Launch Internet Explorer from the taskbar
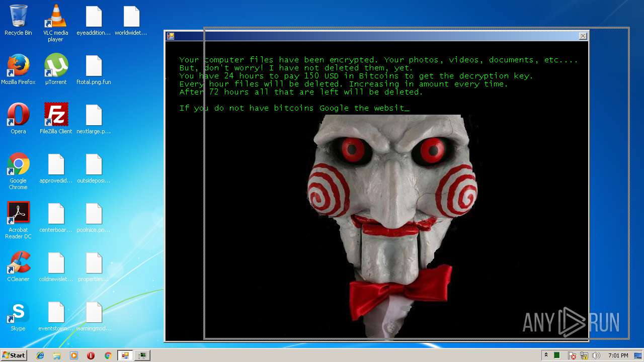The height and width of the screenshot is (362, 644). pyautogui.click(x=40, y=355)
